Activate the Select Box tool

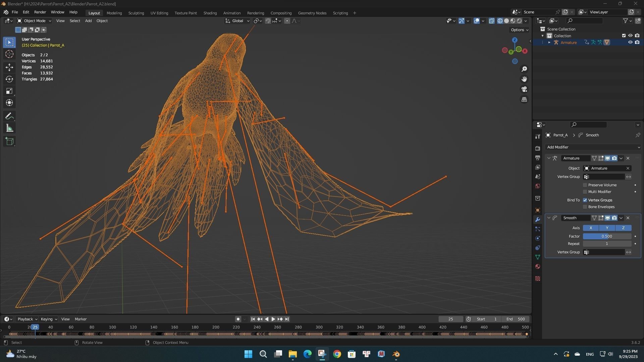coord(9,42)
